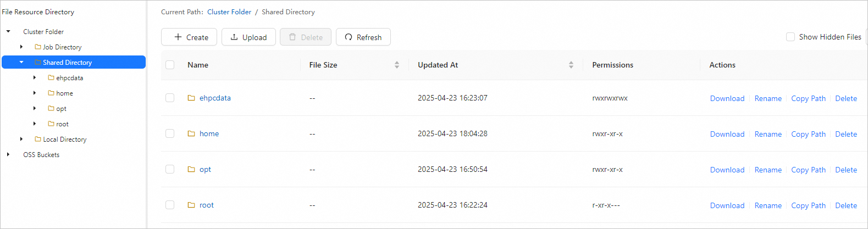868x229 pixels.
Task: Open Cluster Folder breadcrumb link
Action: pos(229,12)
